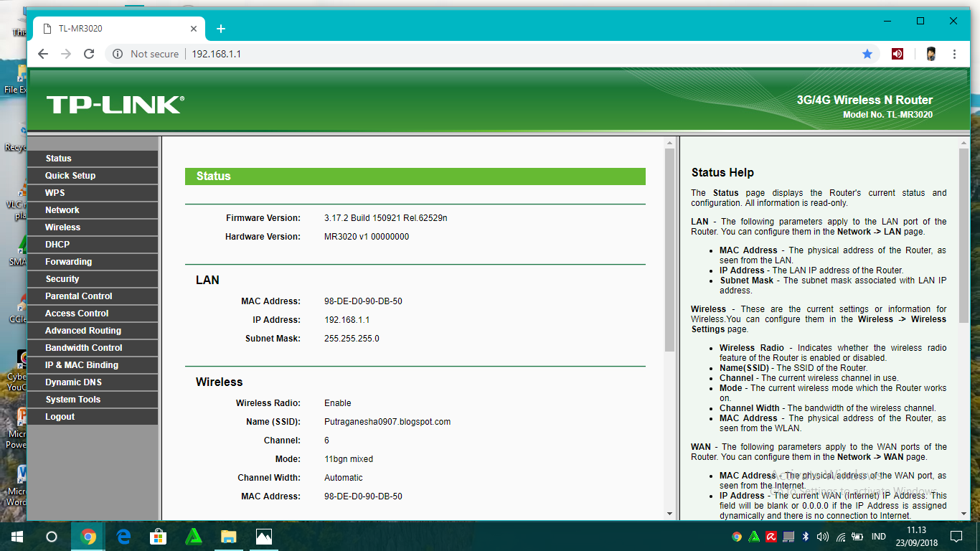Open the Forwarding menu

tap(92, 262)
